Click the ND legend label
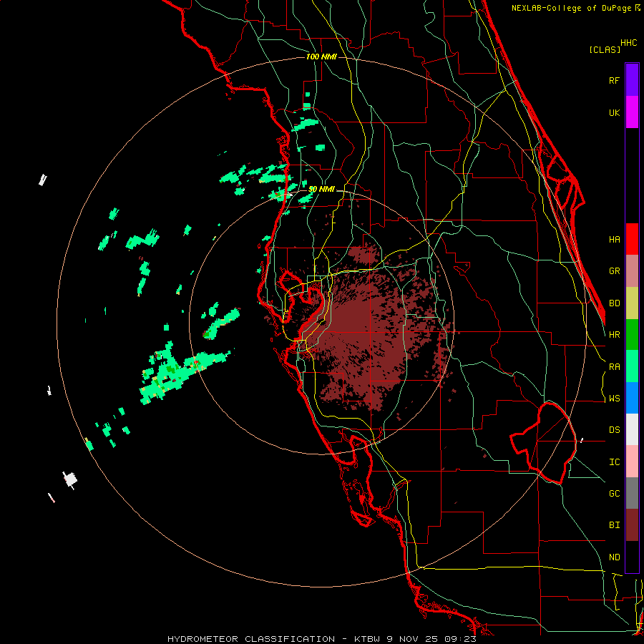 [614, 557]
